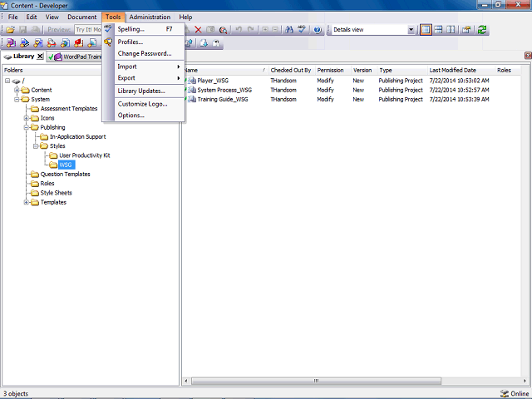Collapse the root folder node
This screenshot has width=532, height=399.
point(7,81)
